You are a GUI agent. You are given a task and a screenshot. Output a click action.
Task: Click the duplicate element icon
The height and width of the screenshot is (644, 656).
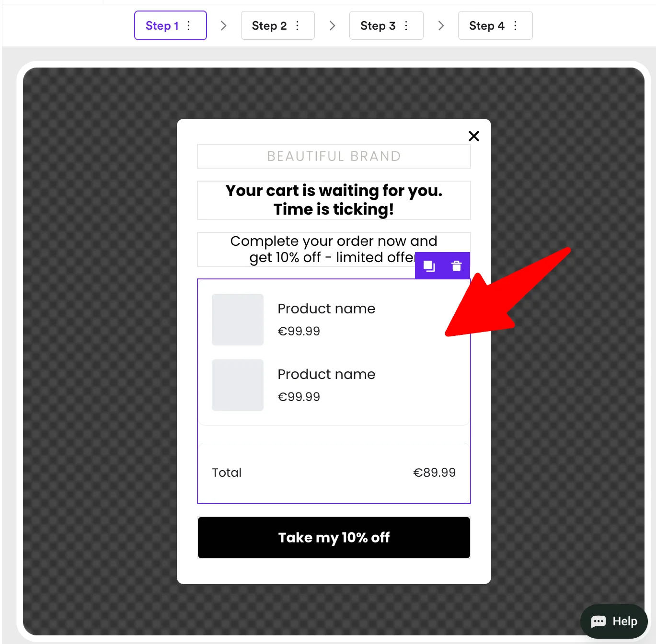429,266
